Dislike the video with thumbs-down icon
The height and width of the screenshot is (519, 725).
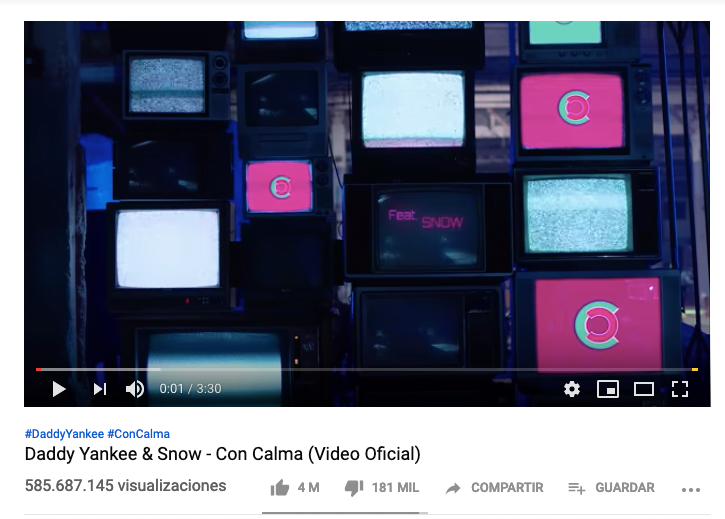pyautogui.click(x=354, y=488)
